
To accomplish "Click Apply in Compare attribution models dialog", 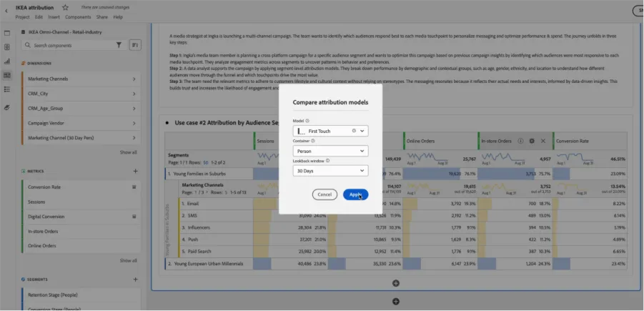I will click(356, 194).
